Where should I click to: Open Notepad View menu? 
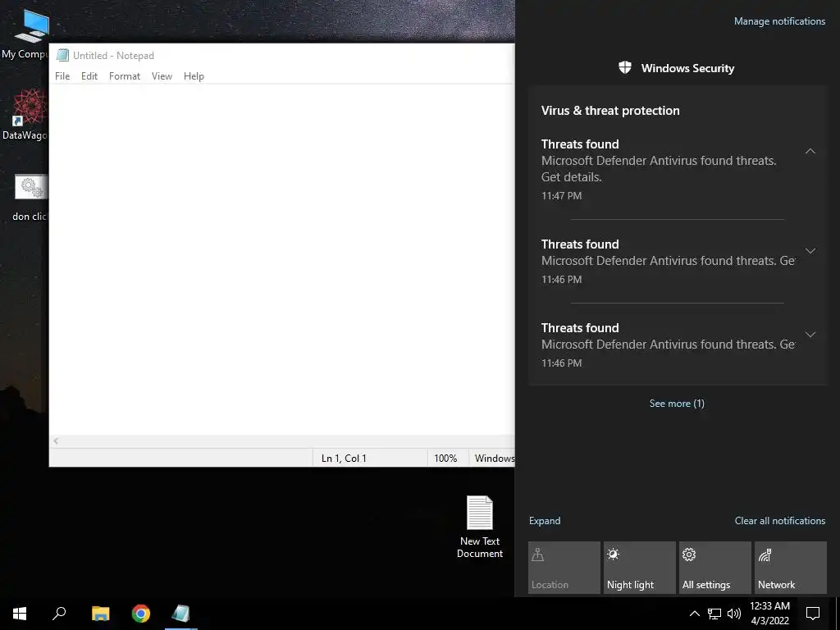(x=162, y=76)
